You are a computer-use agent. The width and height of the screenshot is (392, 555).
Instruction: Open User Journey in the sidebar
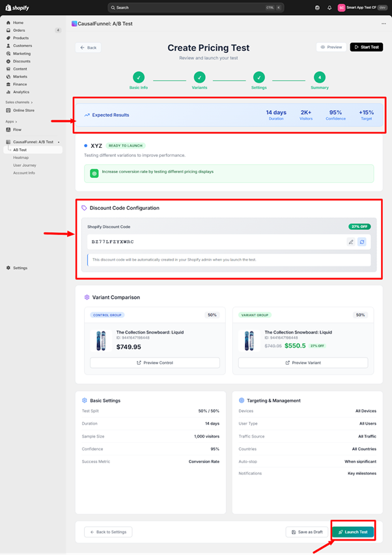(24, 165)
